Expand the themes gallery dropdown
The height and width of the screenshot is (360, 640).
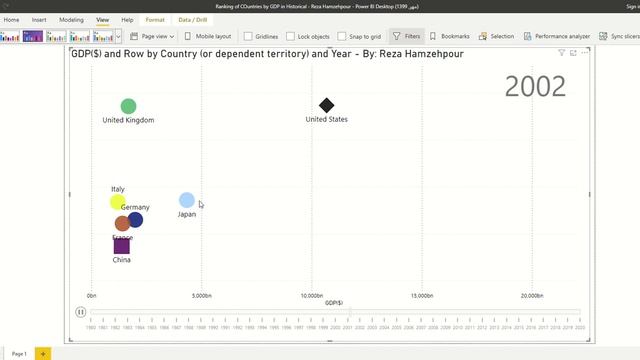(x=118, y=36)
